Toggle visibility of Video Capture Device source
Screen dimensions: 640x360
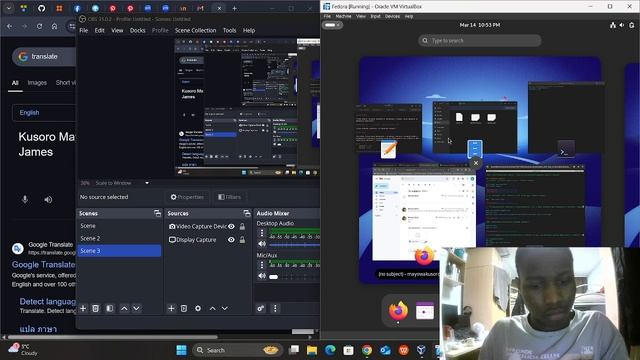point(231,227)
